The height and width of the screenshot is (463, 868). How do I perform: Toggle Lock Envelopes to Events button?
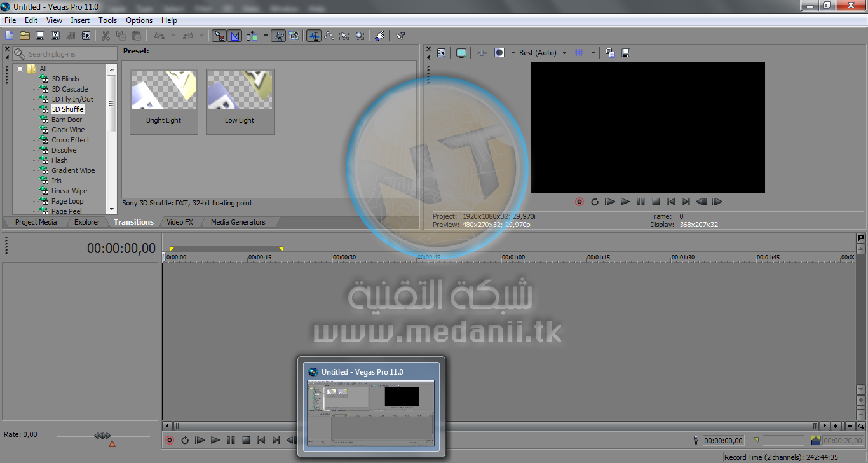tap(278, 36)
